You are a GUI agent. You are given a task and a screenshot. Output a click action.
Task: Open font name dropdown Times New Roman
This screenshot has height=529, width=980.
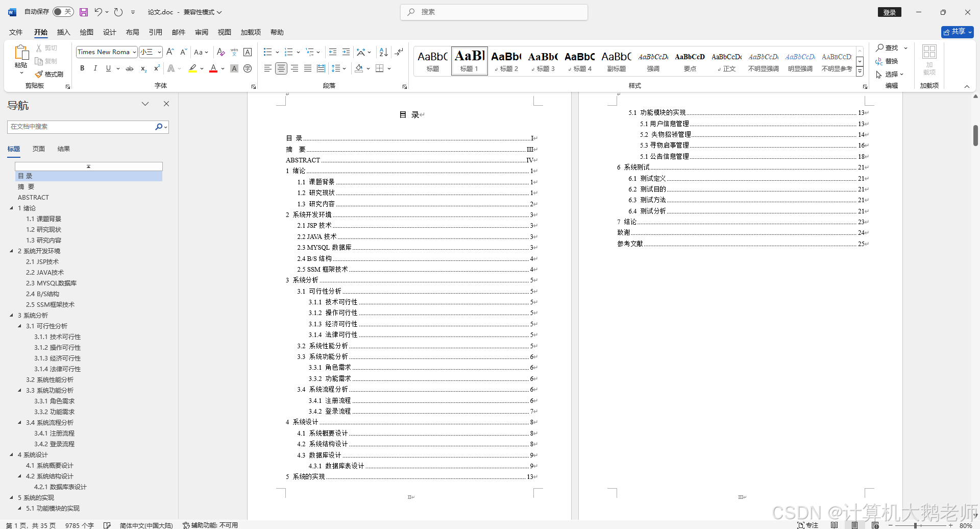click(134, 52)
